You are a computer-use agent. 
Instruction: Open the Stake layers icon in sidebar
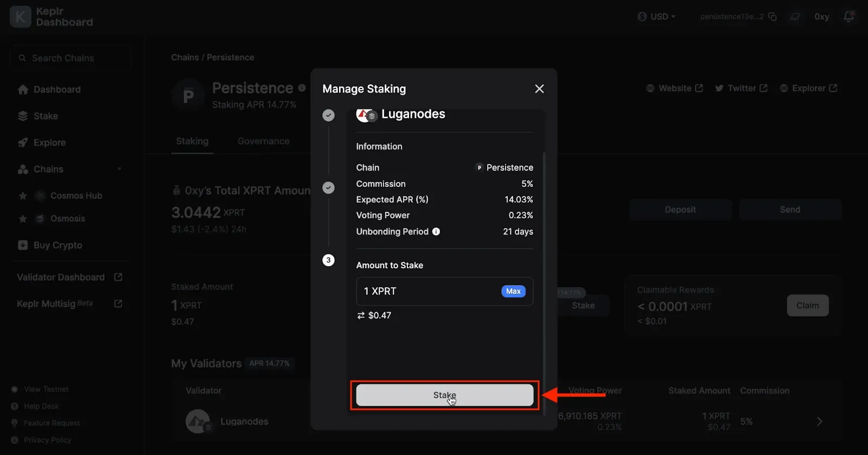coord(23,116)
